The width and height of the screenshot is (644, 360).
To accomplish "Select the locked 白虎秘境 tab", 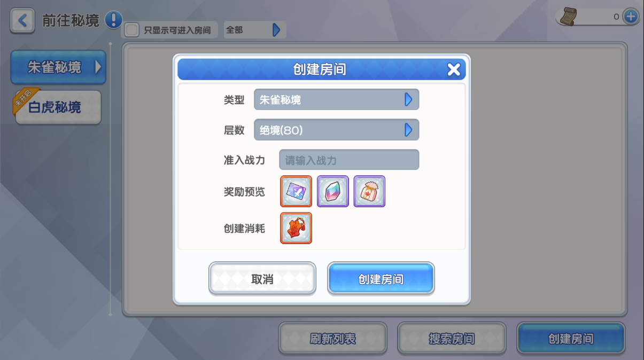I will point(58,107).
